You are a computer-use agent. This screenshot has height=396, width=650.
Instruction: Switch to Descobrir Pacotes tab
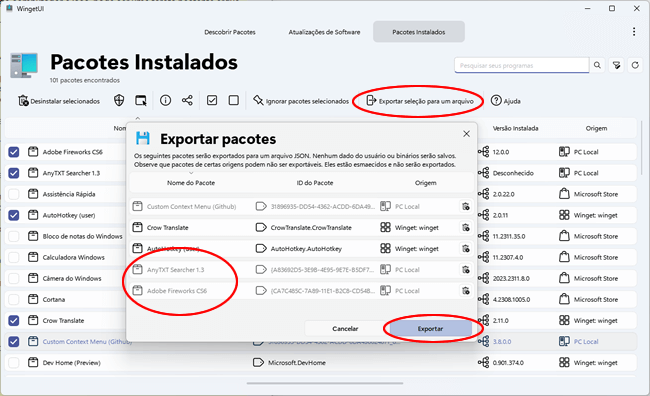click(230, 32)
